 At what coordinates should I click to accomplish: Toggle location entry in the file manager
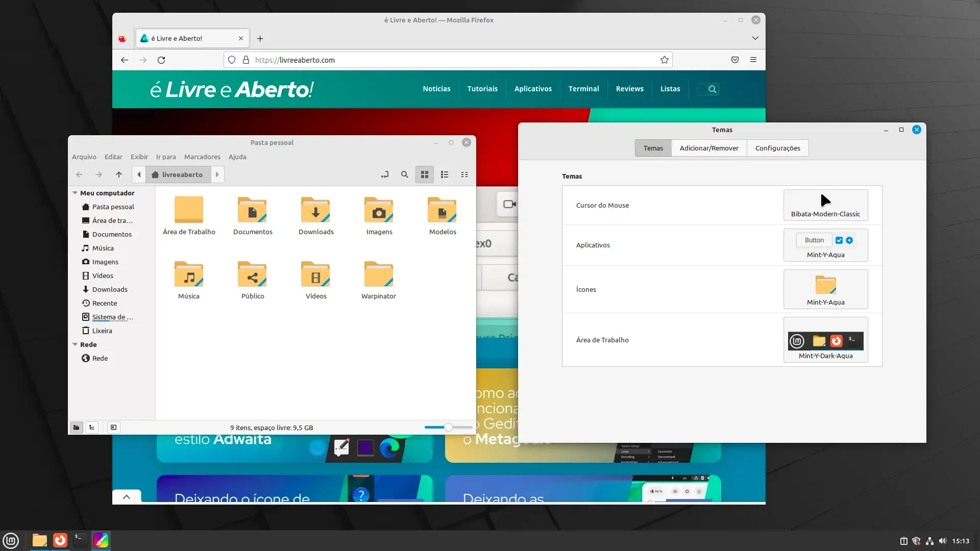(x=385, y=174)
